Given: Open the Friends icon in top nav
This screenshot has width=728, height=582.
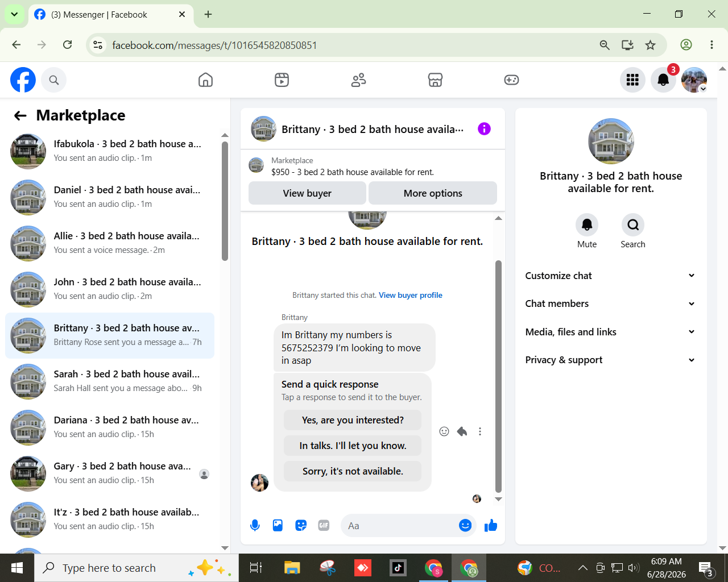Looking at the screenshot, I should pyautogui.click(x=358, y=80).
